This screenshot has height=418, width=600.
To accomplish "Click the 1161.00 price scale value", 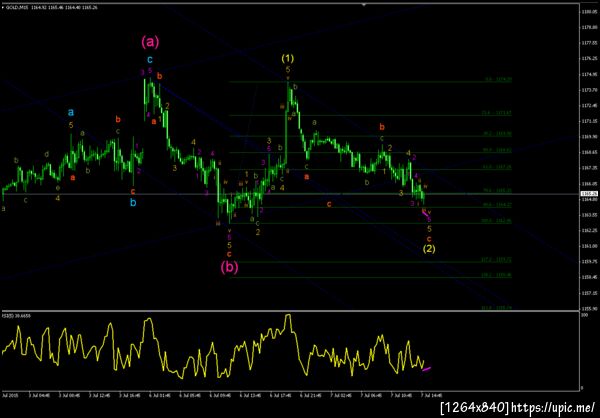I will (590, 246).
